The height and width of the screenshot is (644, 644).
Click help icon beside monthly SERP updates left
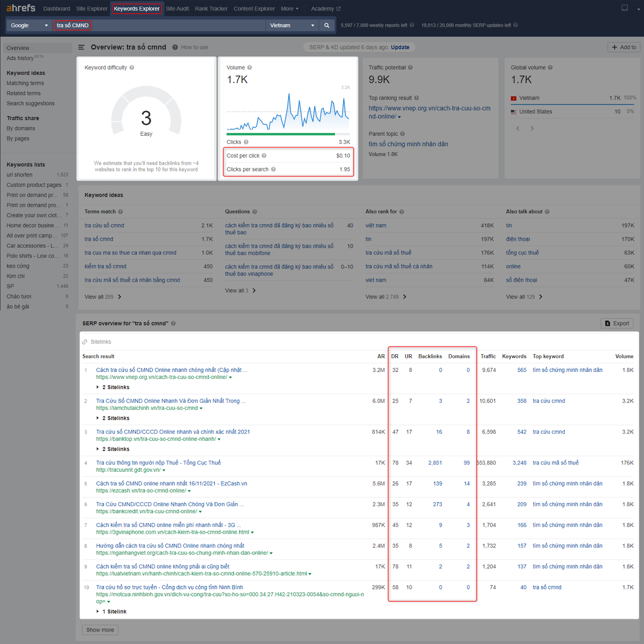pos(516,25)
